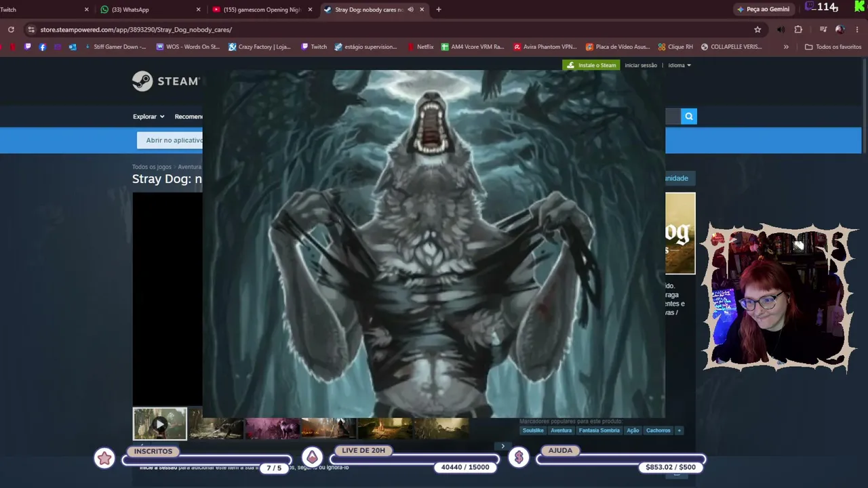Open the Soulslike tag
The width and height of the screenshot is (868, 488).
pyautogui.click(x=533, y=430)
